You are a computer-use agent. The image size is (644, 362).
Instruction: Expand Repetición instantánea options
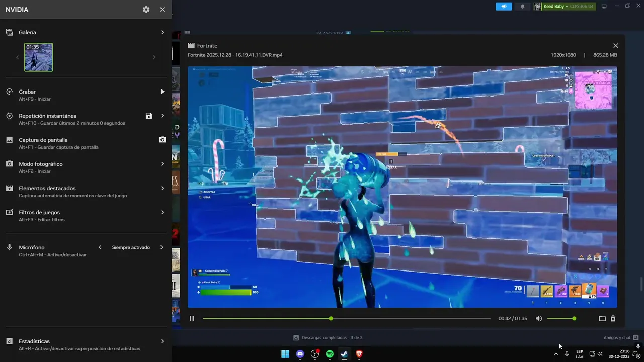(162, 116)
